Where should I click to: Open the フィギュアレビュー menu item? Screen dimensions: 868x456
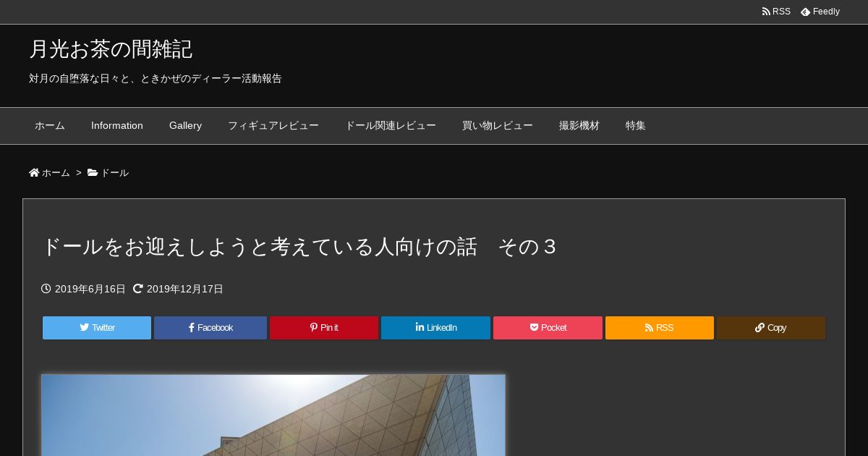[273, 126]
